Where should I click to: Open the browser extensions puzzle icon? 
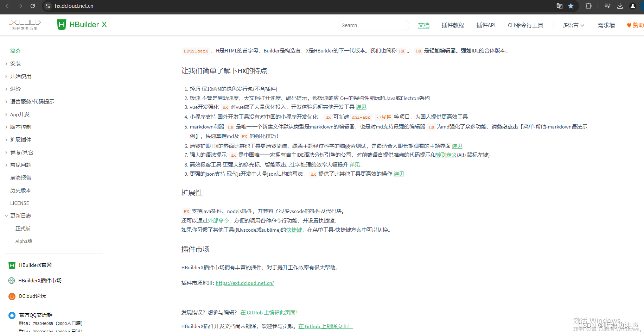click(588, 6)
